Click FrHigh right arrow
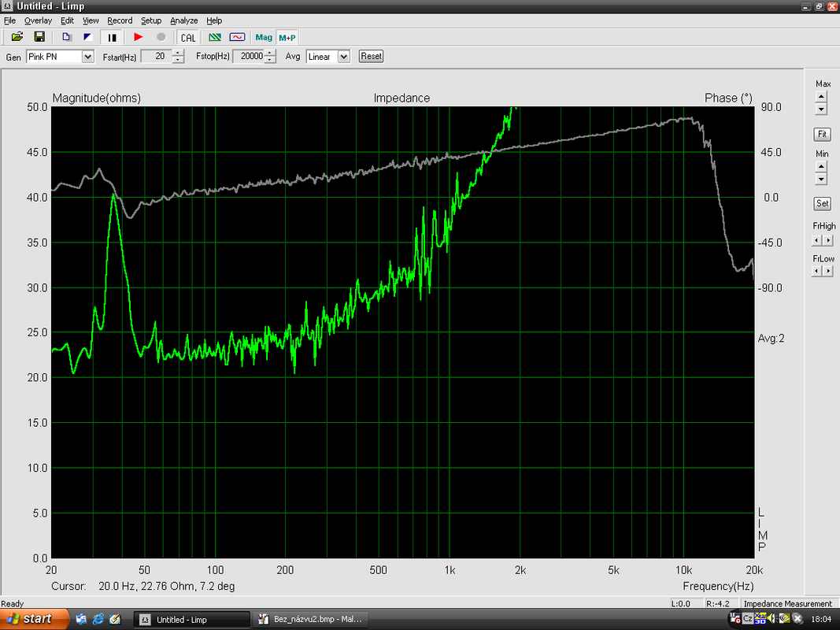 tap(828, 240)
